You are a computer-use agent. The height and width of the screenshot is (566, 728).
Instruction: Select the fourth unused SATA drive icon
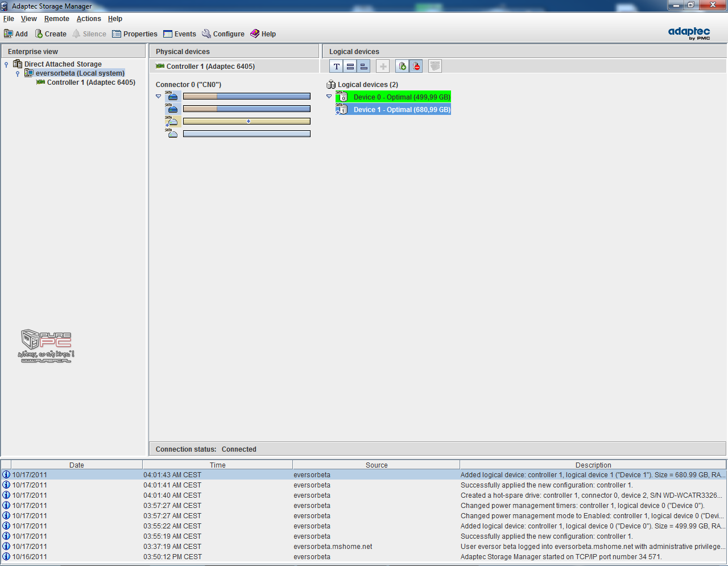[x=172, y=134]
